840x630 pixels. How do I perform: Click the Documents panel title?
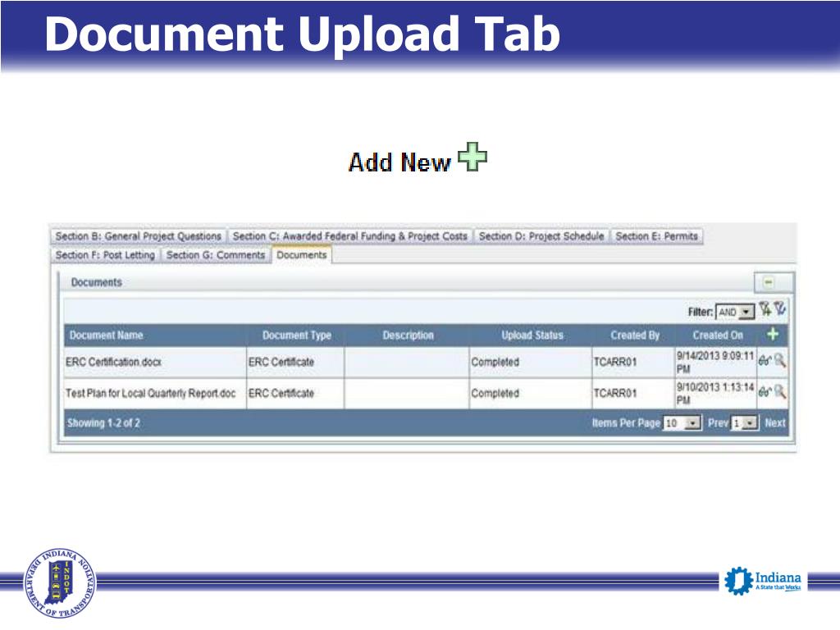tap(97, 282)
